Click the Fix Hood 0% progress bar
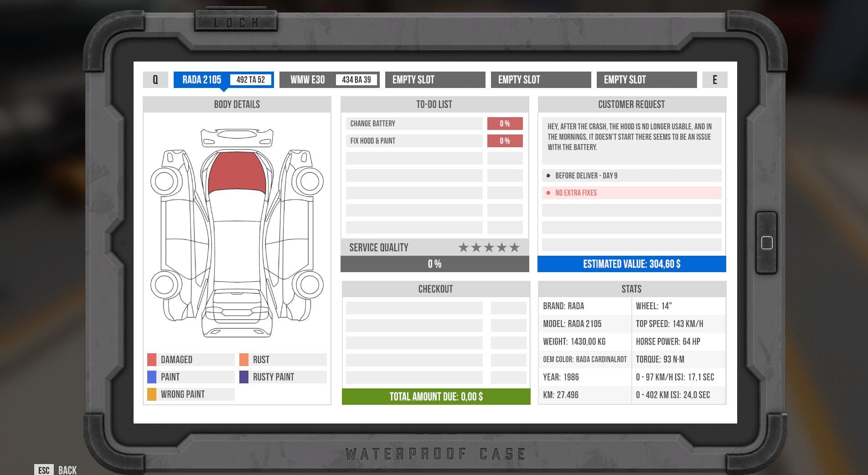Screen dimensions: 868x475 505,141
